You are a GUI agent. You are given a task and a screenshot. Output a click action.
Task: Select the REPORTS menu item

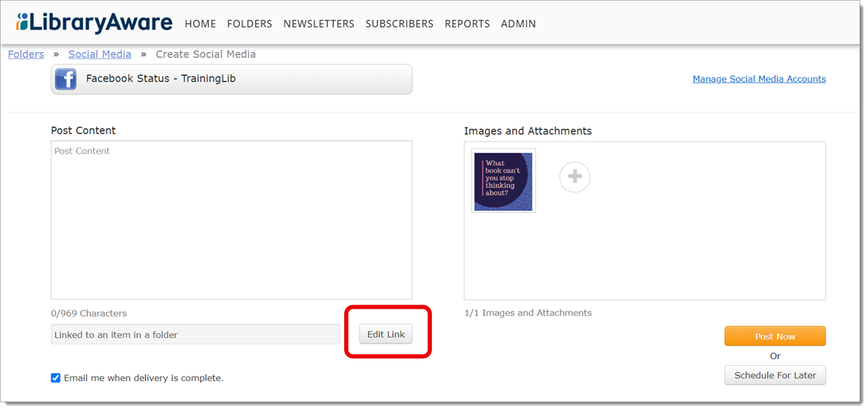click(467, 24)
